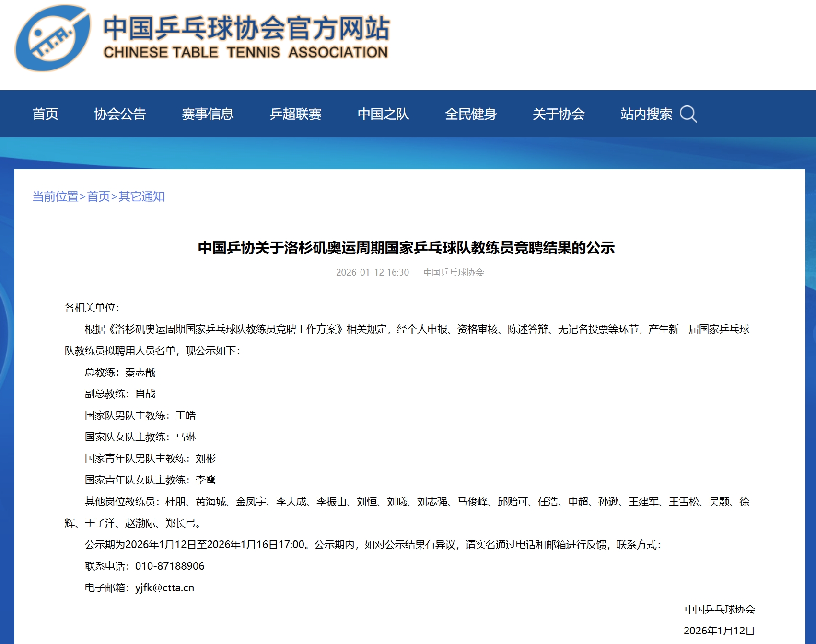Go to 赛事信息 in navigation bar
The image size is (816, 644).
click(208, 114)
